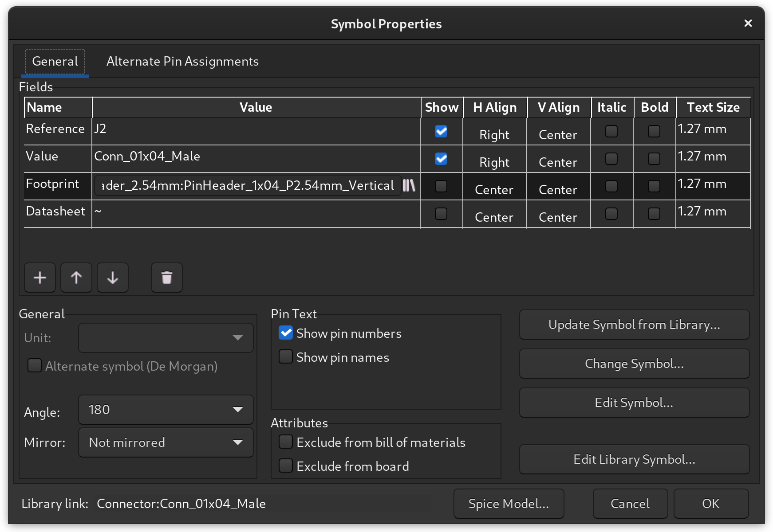
Task: Click the delete field trash icon
Action: click(167, 278)
